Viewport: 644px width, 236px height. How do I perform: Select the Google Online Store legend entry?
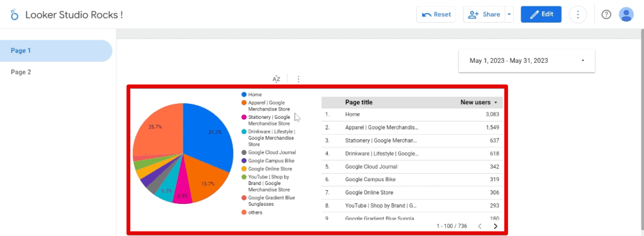pos(267,169)
